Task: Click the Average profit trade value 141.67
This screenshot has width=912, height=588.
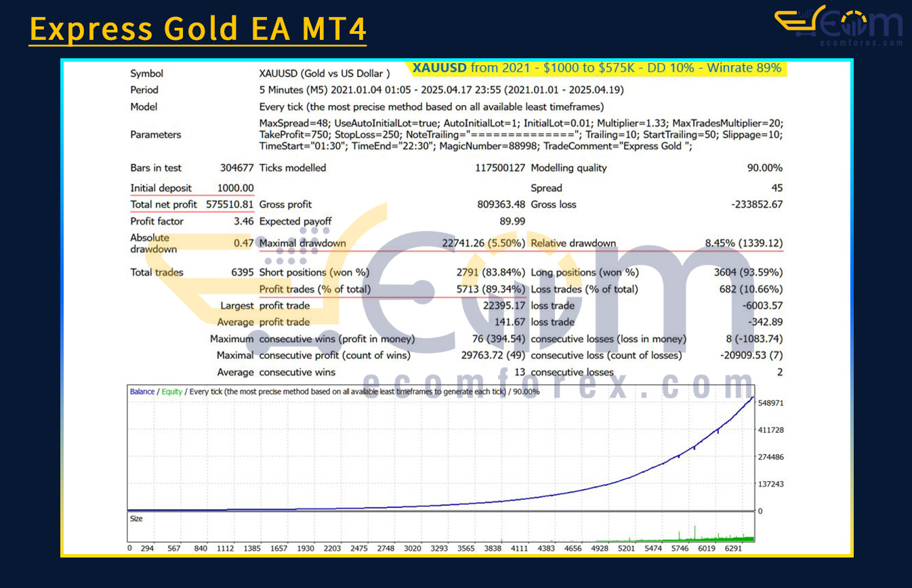Action: [510, 322]
